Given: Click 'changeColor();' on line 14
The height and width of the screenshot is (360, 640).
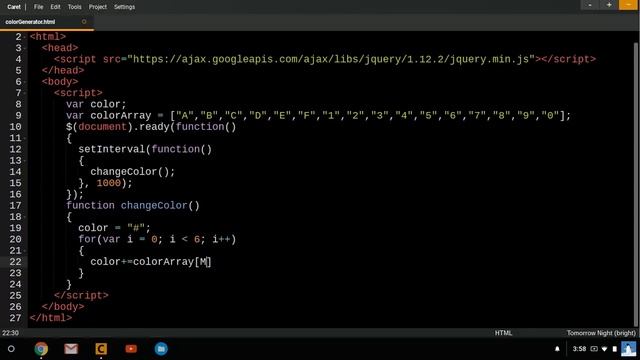Looking at the screenshot, I should [133, 171].
